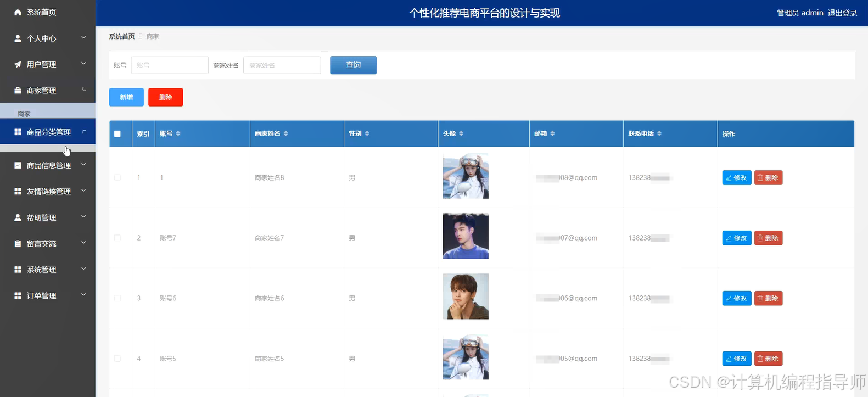Click the paper-plane icon beside 用户管理
Viewport: 868px width, 397px height.
(18, 64)
